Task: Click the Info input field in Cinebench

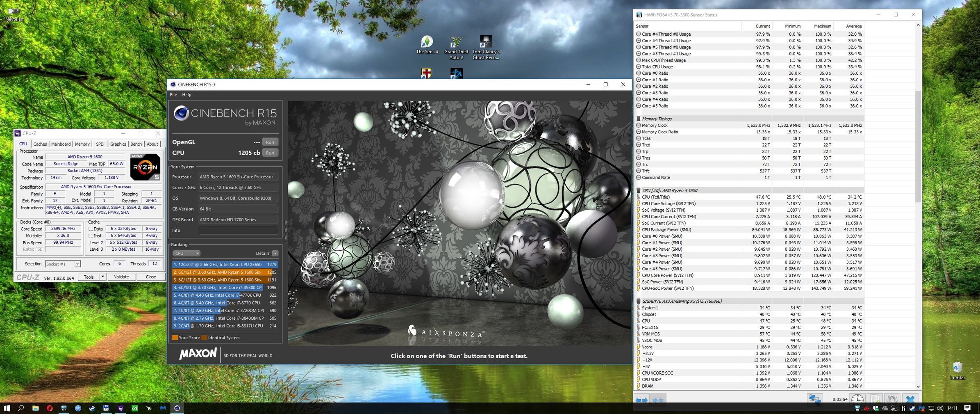Action: point(238,230)
